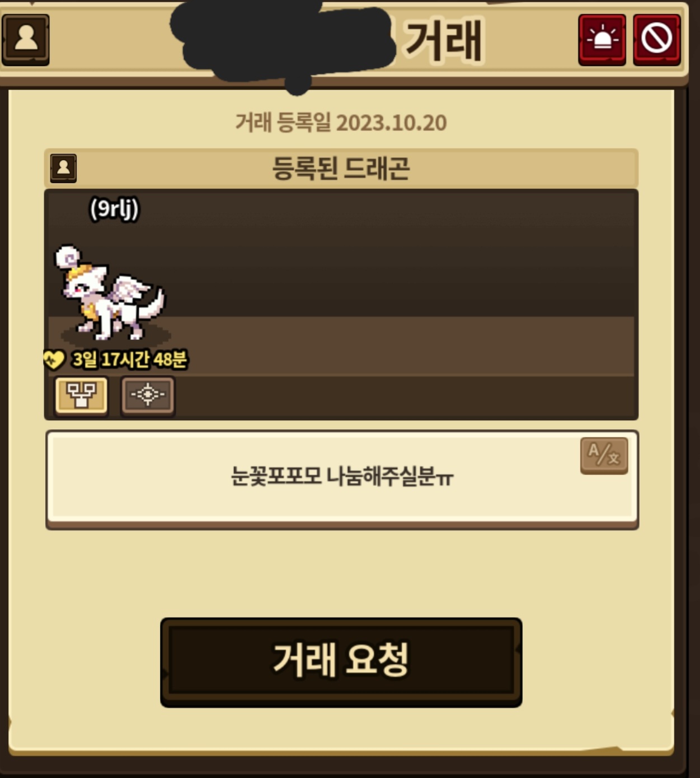Report this trade with the red siren icon
The height and width of the screenshot is (778, 700).
pos(602,40)
